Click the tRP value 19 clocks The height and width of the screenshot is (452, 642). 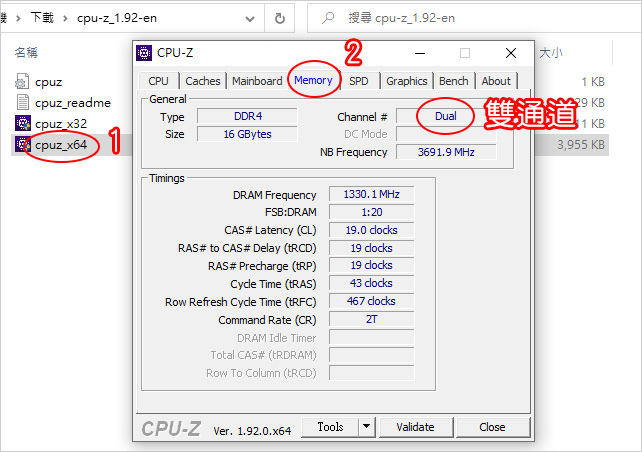pyautogui.click(x=371, y=265)
